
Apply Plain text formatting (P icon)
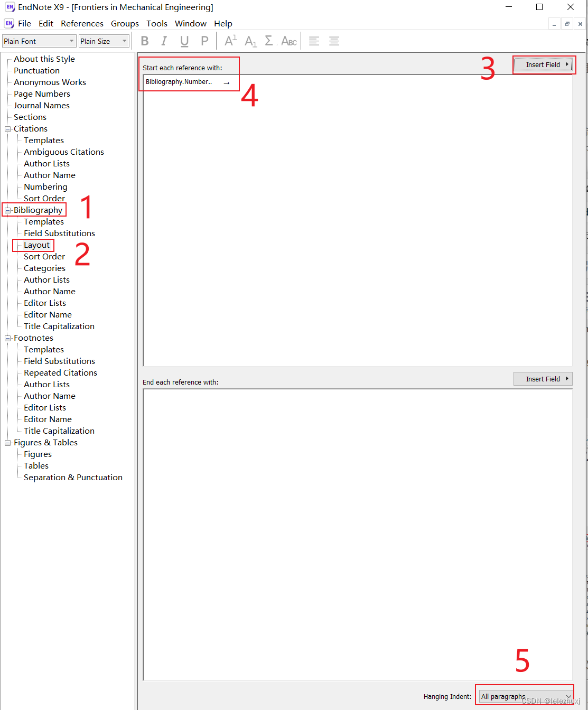pos(204,41)
